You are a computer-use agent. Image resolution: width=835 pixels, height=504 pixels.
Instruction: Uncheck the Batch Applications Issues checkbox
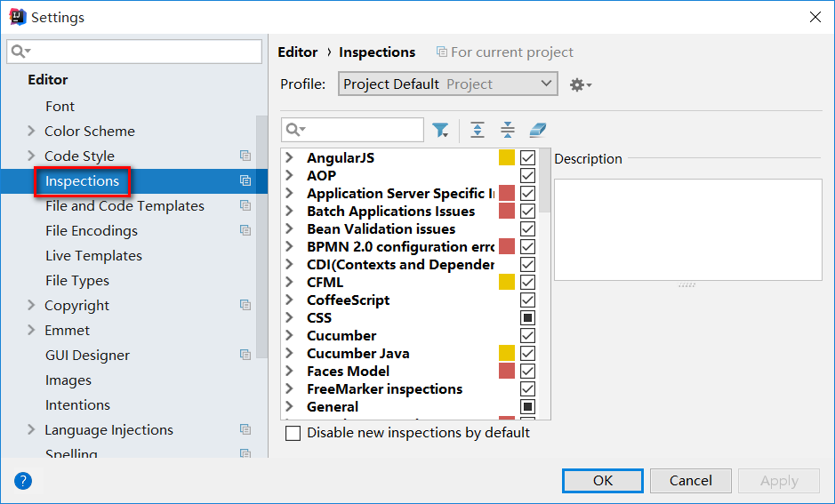527,212
